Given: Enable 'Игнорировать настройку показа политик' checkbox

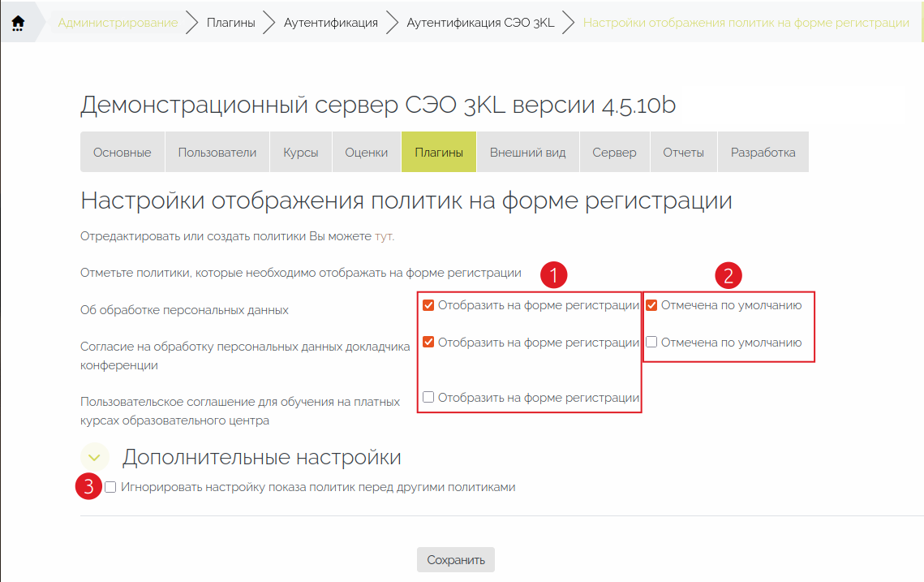Looking at the screenshot, I should (111, 487).
